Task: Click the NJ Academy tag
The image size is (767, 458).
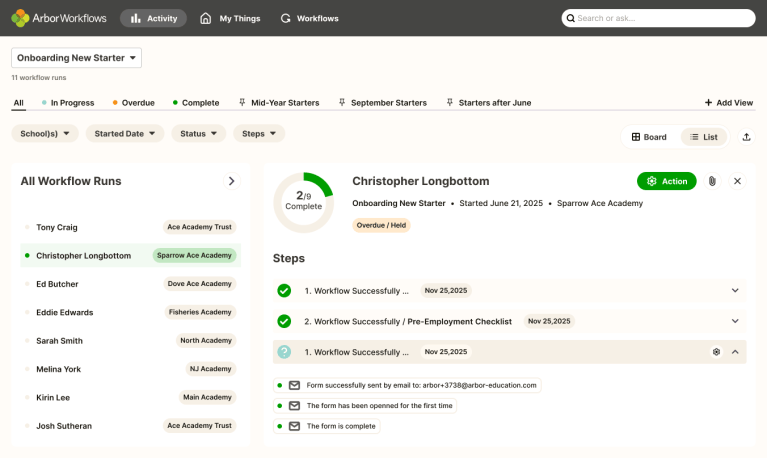Action: [x=210, y=369]
